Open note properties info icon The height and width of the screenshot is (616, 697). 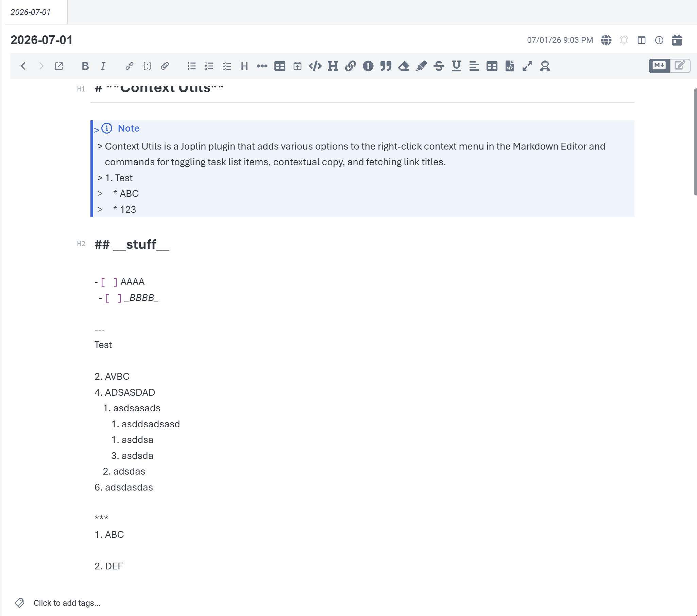659,40
